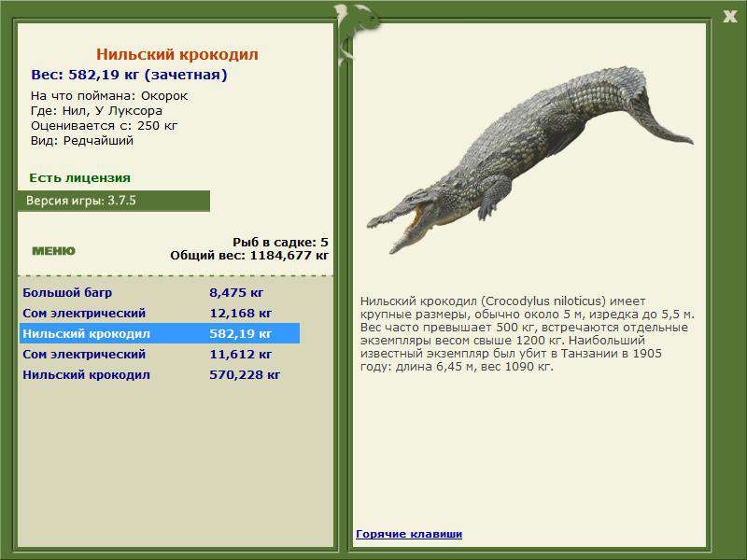The image size is (747, 560).
Task: Select Нильский крокодил 570,228 кг row
Action: [x=160, y=375]
